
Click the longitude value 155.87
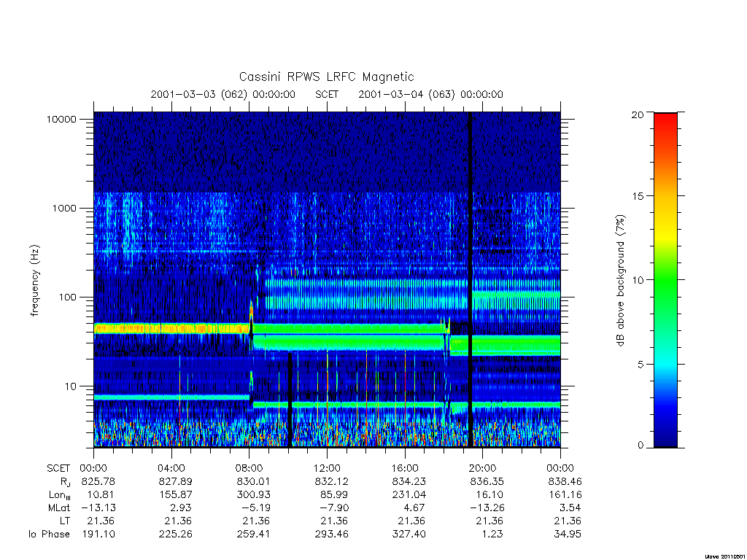[x=176, y=495]
